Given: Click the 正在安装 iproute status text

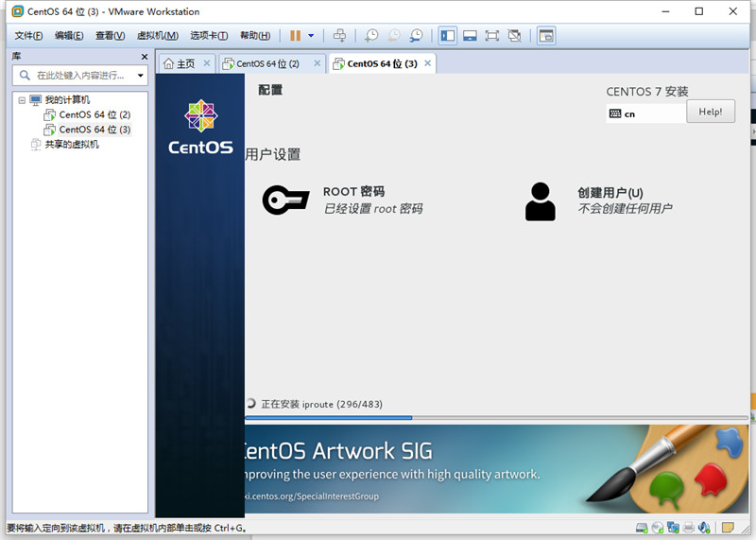Looking at the screenshot, I should 322,404.
